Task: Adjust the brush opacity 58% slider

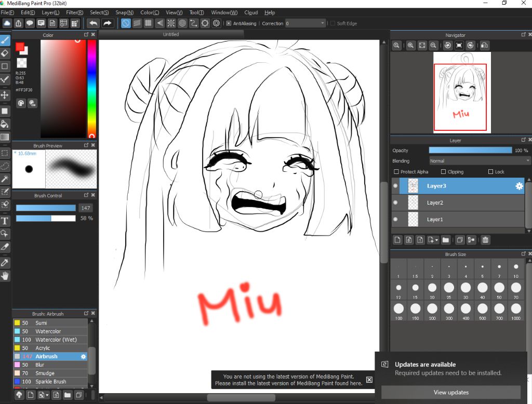Action: (46, 218)
